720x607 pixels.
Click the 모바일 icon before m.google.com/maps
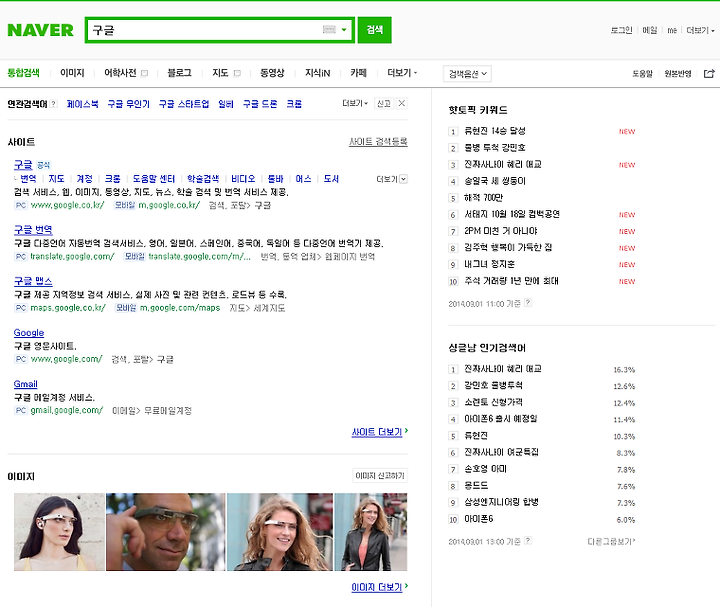125,308
